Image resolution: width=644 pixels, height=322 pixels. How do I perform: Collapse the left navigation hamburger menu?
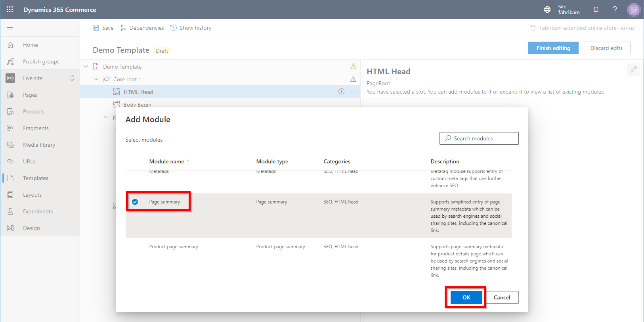coord(10,28)
